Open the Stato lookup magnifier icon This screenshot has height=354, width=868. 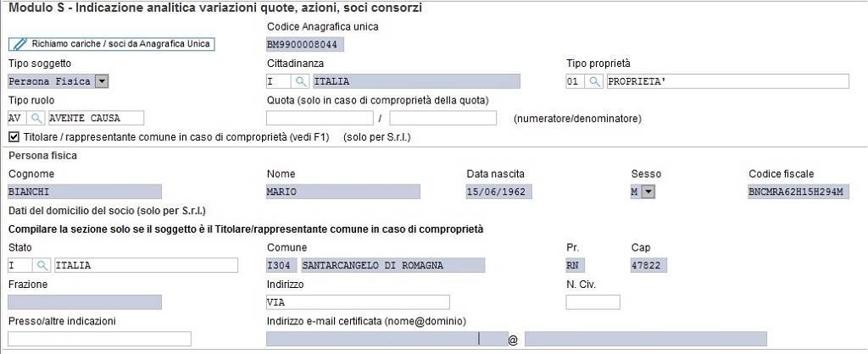tap(42, 266)
